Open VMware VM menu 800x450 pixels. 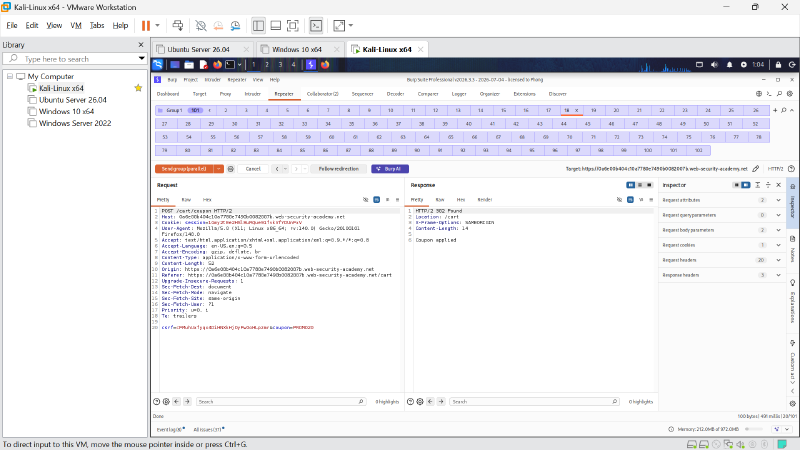tap(76, 26)
